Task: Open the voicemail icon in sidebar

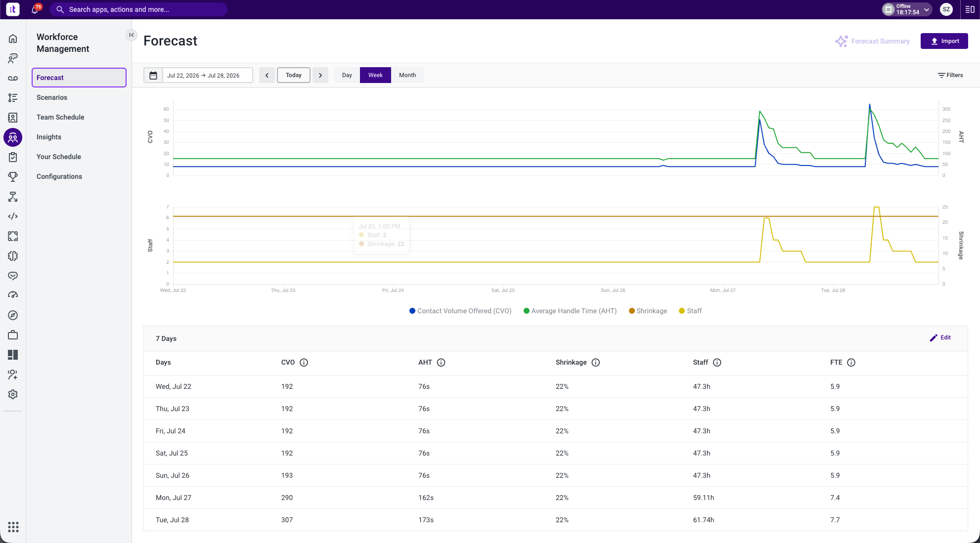Action: [13, 78]
